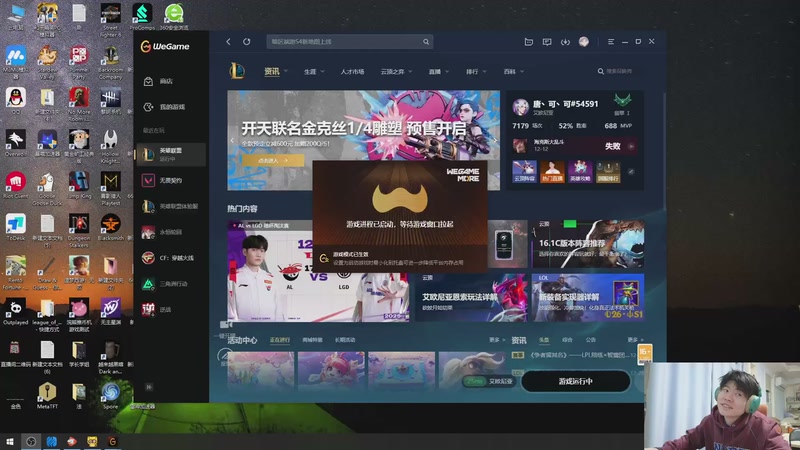Open the 热门直播 shortcut tile

click(553, 172)
